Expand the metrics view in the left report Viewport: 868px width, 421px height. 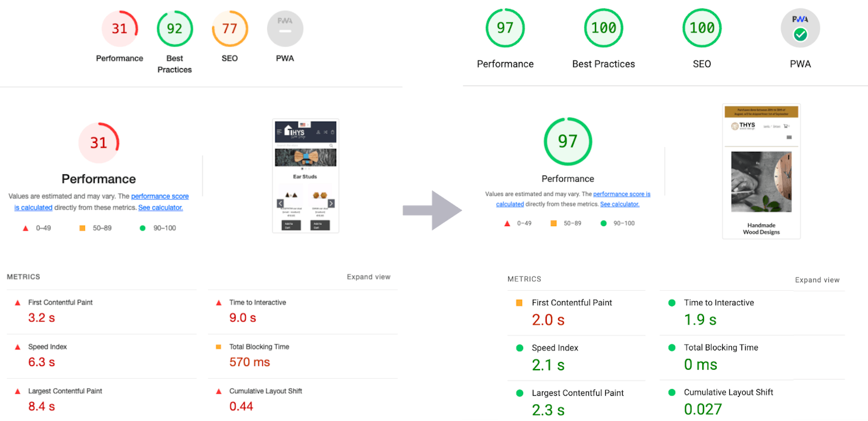tap(368, 277)
